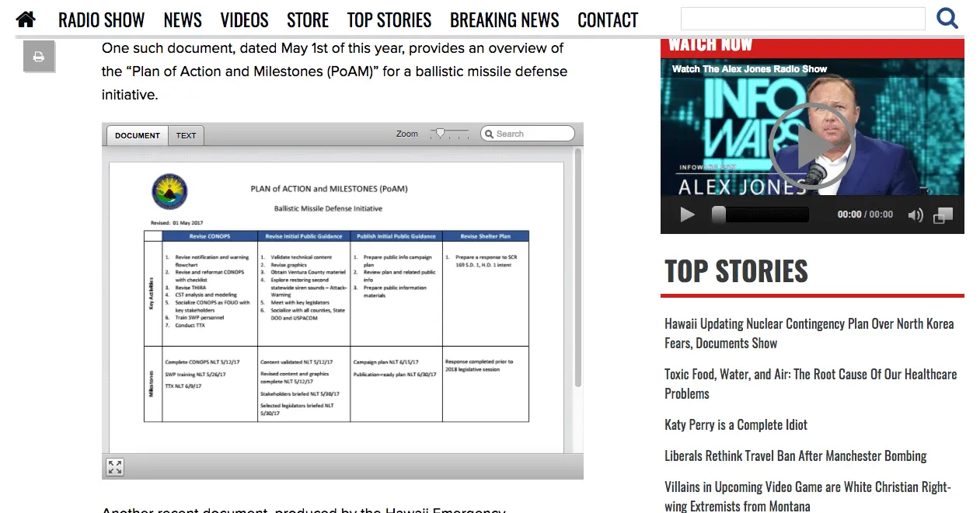Click the magnifying glass search icon

pos(947,18)
